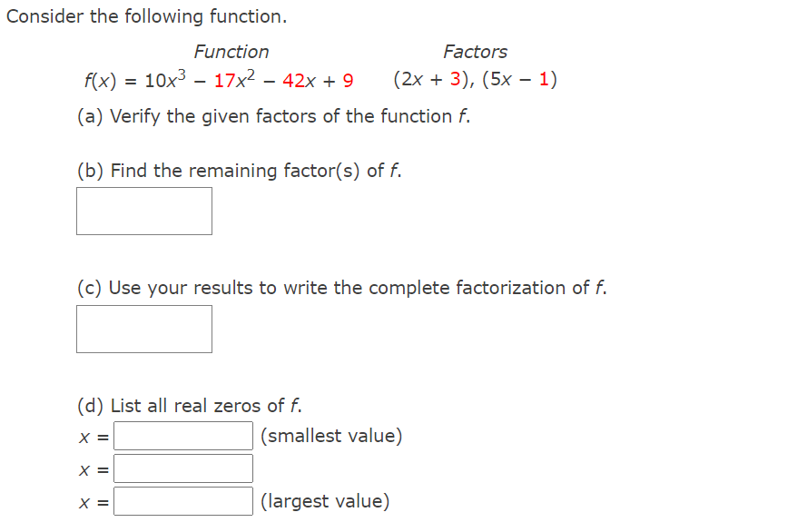Viewport: 807px width, 532px height.
Task: Click the middle x = input field
Action: pyautogui.click(x=182, y=468)
